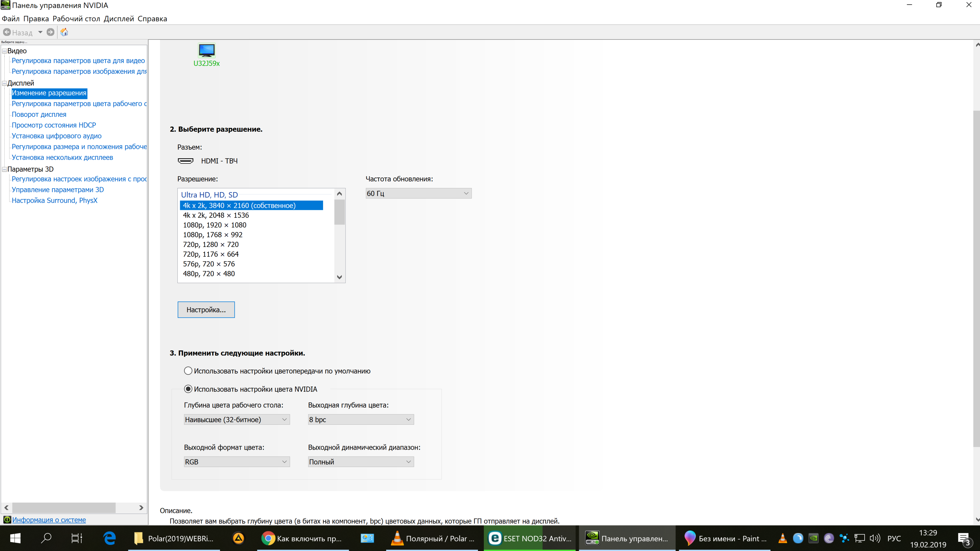Open the dropdown arrow next to Назад
980x551 pixels.
(40, 32)
